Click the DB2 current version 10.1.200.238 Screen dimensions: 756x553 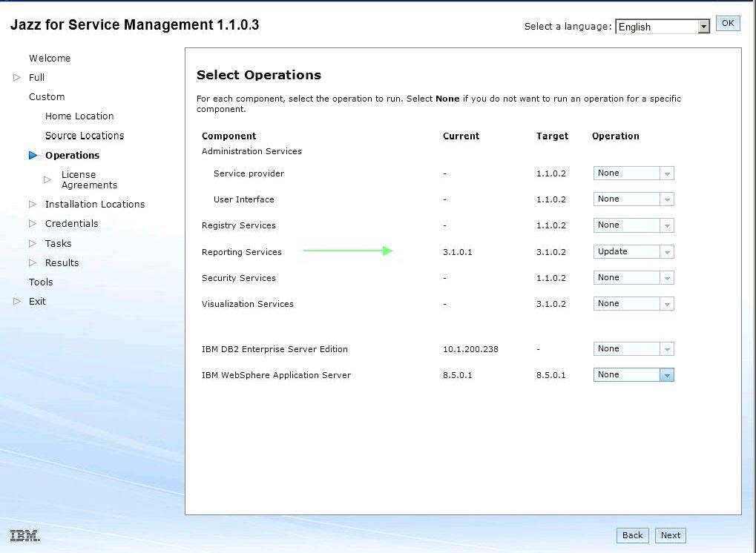coord(470,349)
